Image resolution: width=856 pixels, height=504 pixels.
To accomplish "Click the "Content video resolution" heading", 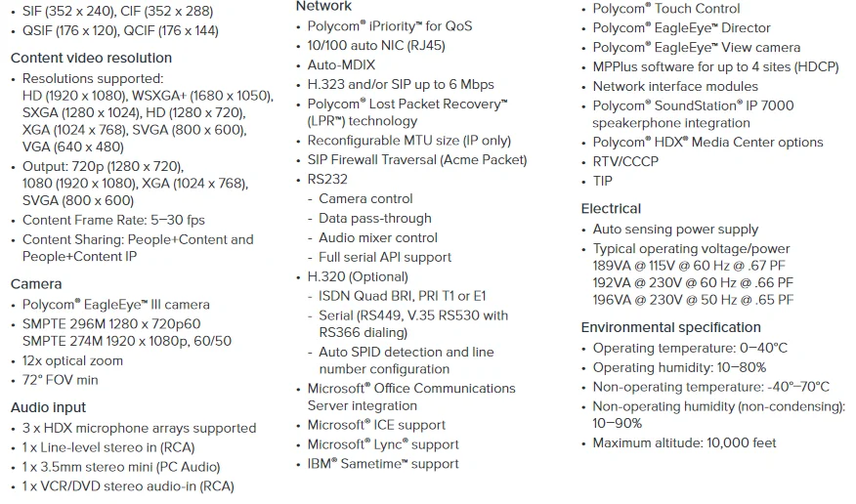I will point(91,58).
